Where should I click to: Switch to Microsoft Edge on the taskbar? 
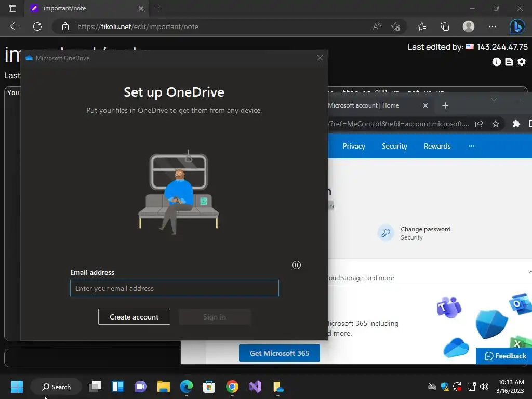coord(187,387)
